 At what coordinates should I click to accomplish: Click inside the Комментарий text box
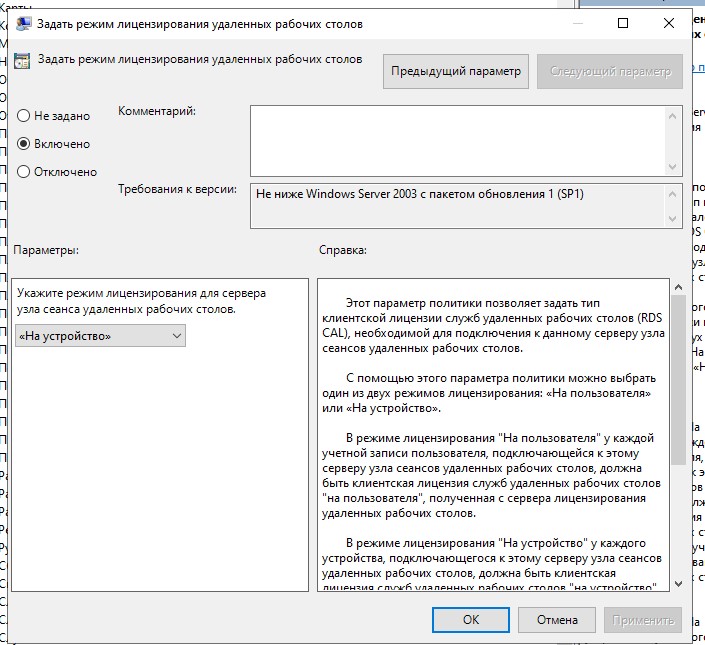pos(457,141)
